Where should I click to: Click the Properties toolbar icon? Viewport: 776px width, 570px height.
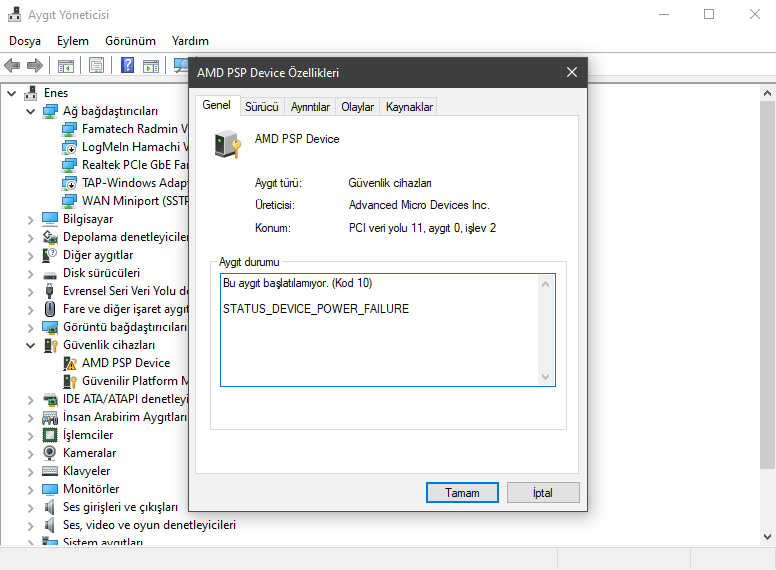[96, 65]
